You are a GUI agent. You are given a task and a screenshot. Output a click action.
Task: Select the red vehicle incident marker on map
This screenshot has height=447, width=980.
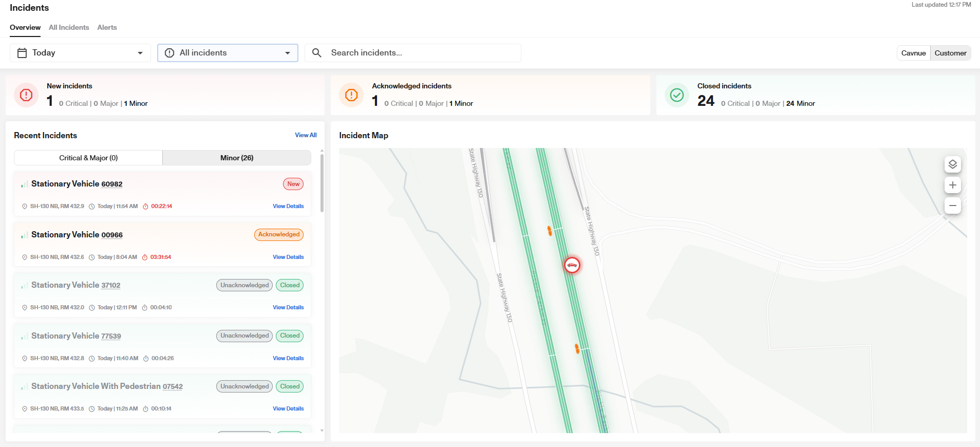(x=572, y=265)
